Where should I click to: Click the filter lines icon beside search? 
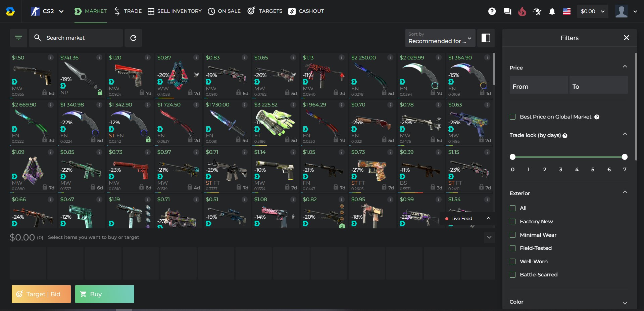click(x=18, y=38)
